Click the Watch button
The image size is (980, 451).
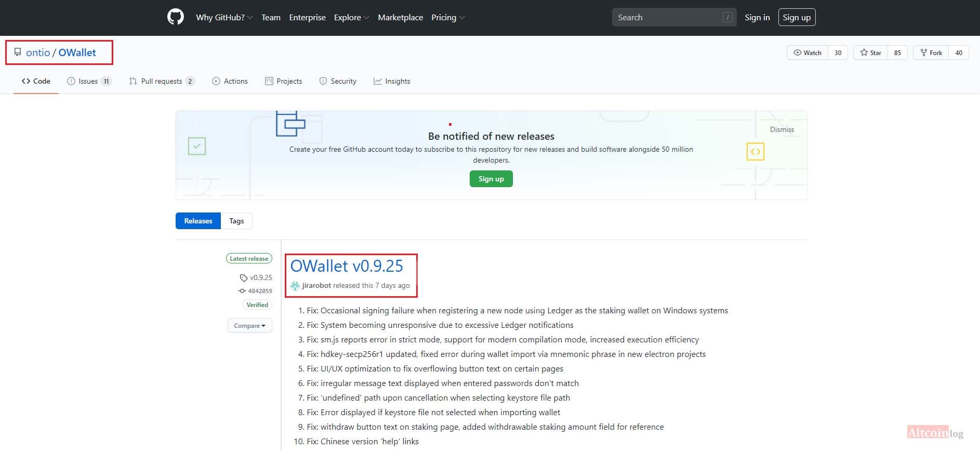click(x=807, y=52)
